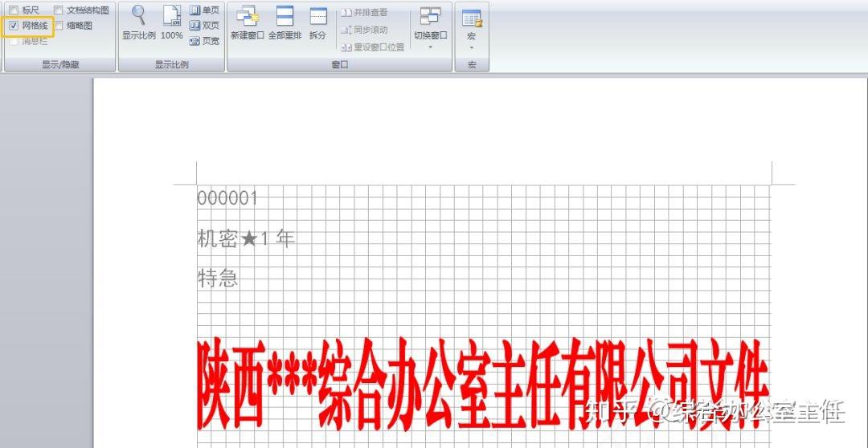Enable the 缩略图 thumbnails checkbox
The width and height of the screenshot is (868, 448).
point(58,26)
